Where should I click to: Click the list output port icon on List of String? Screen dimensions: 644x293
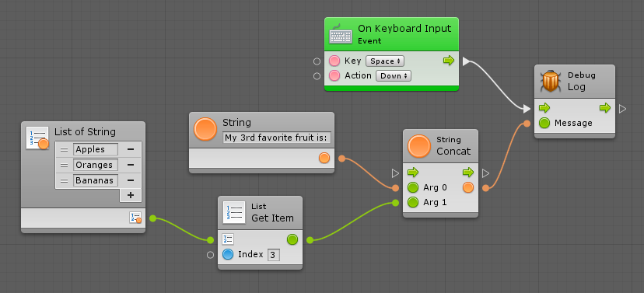pyautogui.click(x=135, y=218)
